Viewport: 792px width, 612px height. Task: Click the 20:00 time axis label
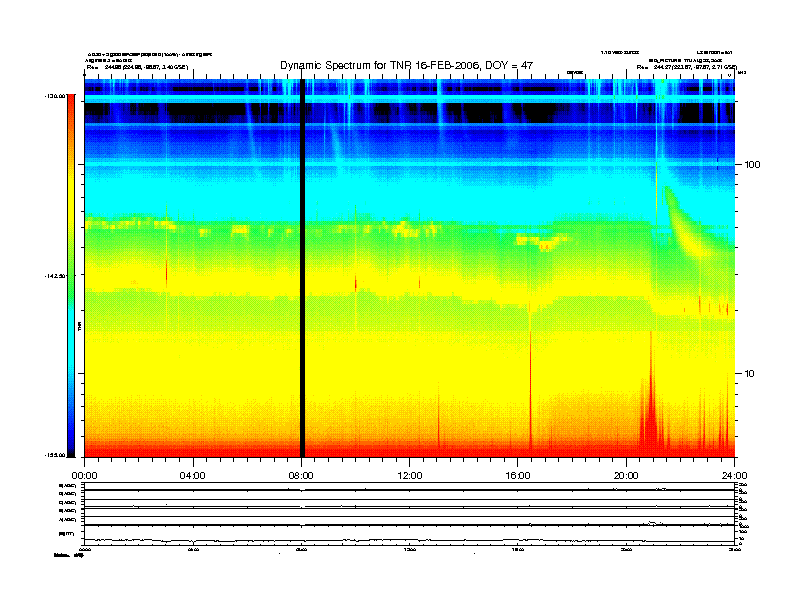pos(626,476)
